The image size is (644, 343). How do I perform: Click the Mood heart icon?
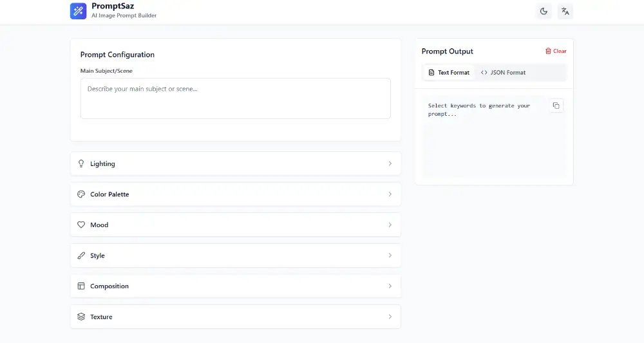[81, 225]
